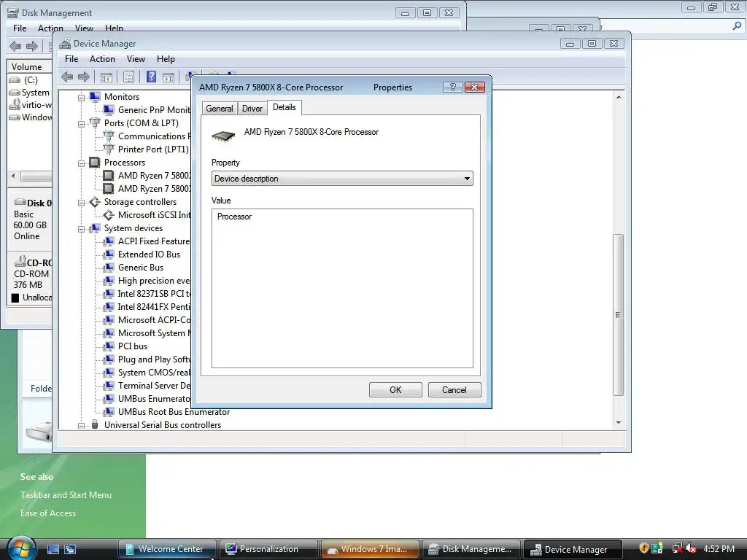
Task: Switch to Windows 7 Ima... taskbar button
Action: pyautogui.click(x=370, y=549)
